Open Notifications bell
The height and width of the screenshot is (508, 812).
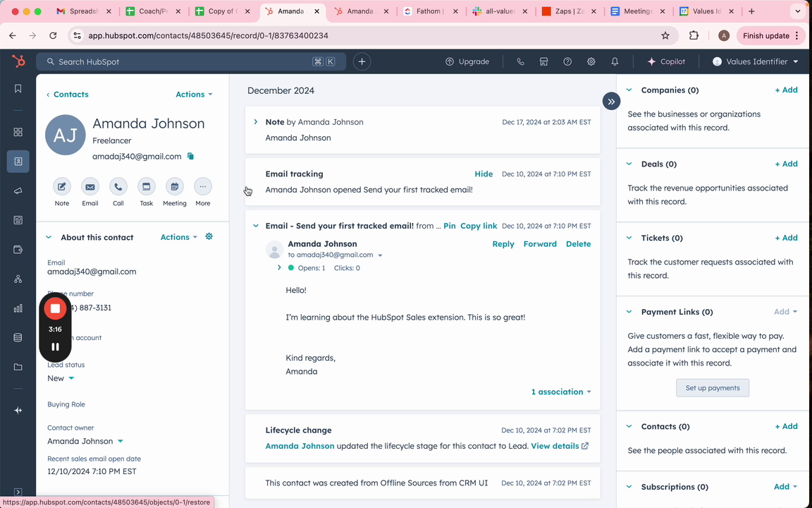(615, 61)
